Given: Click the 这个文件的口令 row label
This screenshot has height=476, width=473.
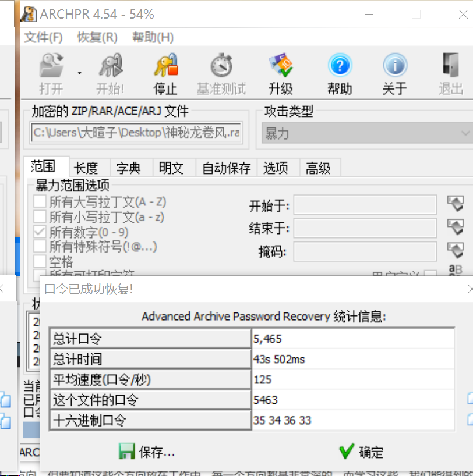Looking at the screenshot, I should point(151,400).
